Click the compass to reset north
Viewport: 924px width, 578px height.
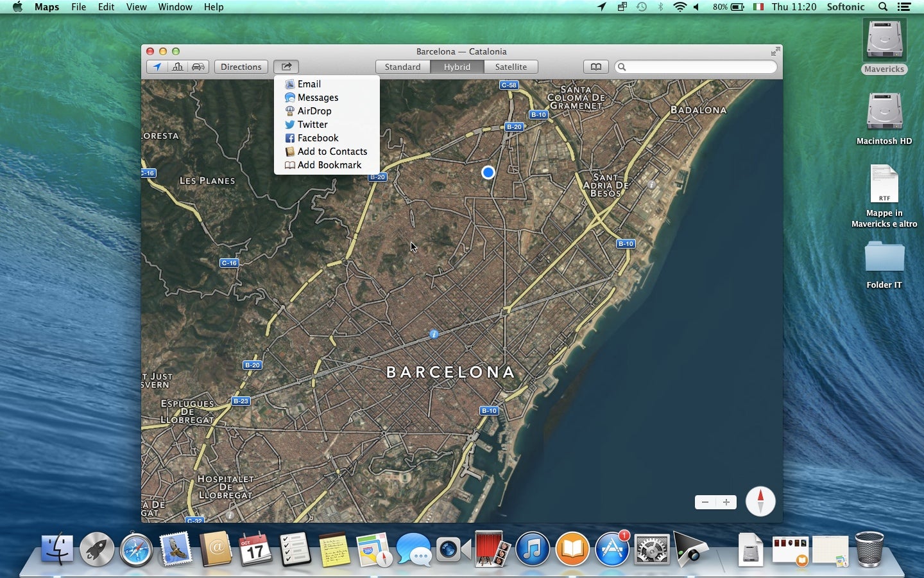760,502
